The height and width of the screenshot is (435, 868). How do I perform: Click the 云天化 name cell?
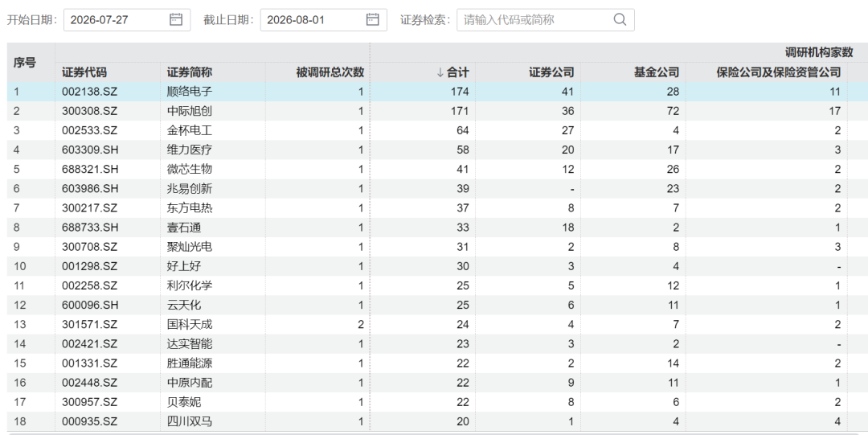(184, 306)
